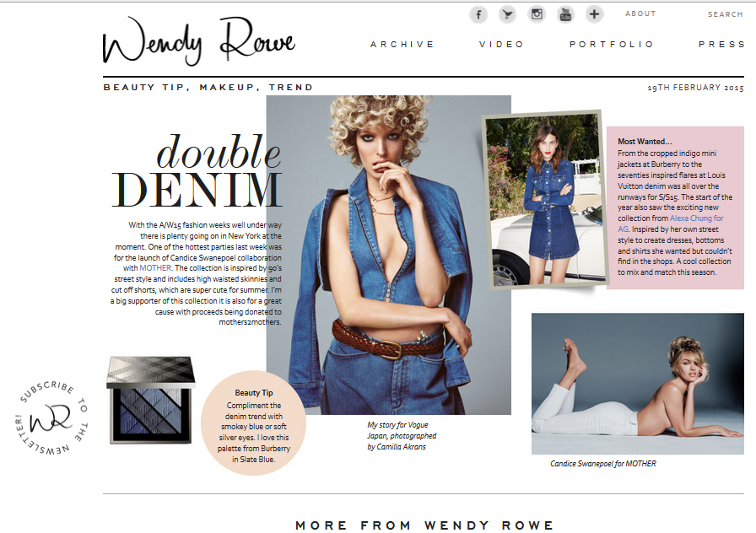
Task: Click the Burberry Slate Blue palette image
Action: [x=151, y=400]
